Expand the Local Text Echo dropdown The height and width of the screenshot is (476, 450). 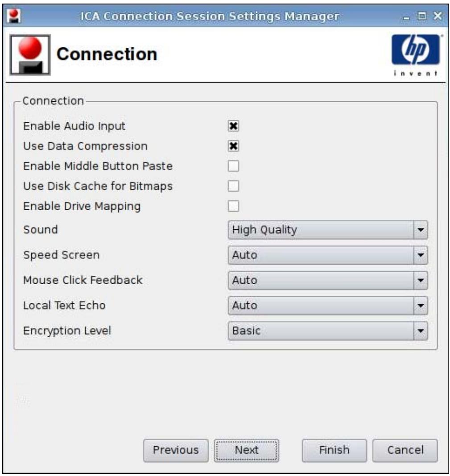coord(328,306)
